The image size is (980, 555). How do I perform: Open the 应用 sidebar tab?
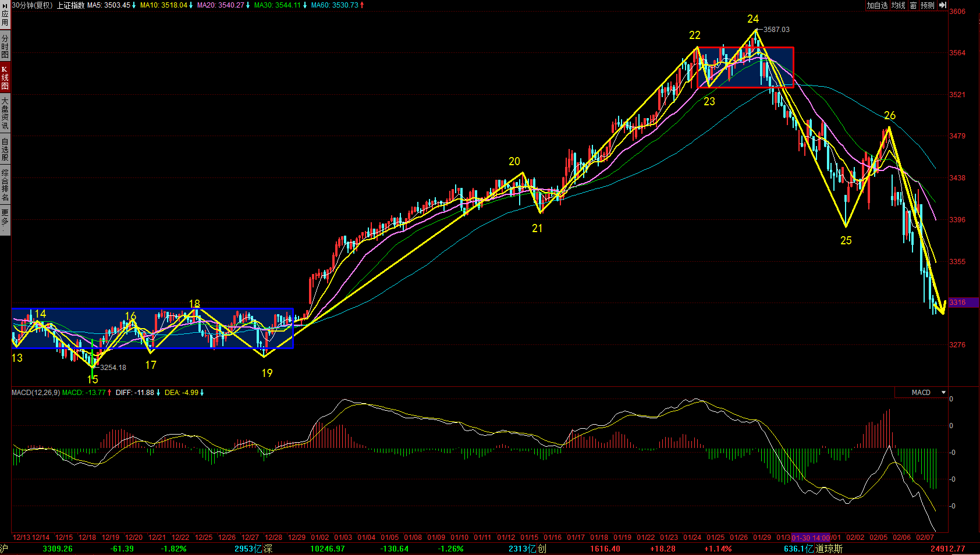tap(5, 18)
